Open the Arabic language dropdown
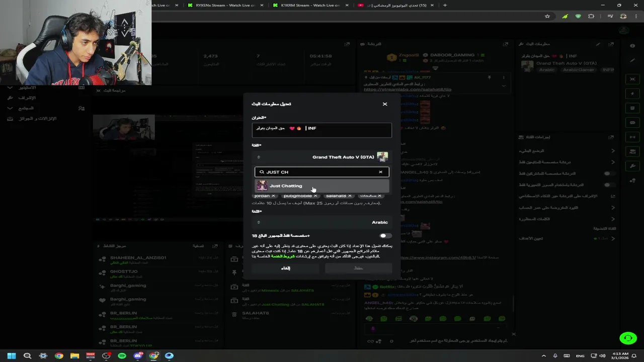 click(321, 222)
